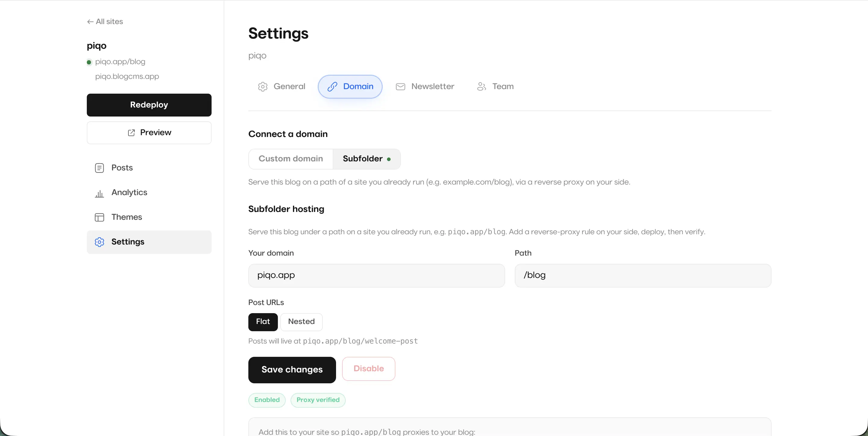868x436 pixels.
Task: Click the Save changes button
Action: [x=292, y=370]
